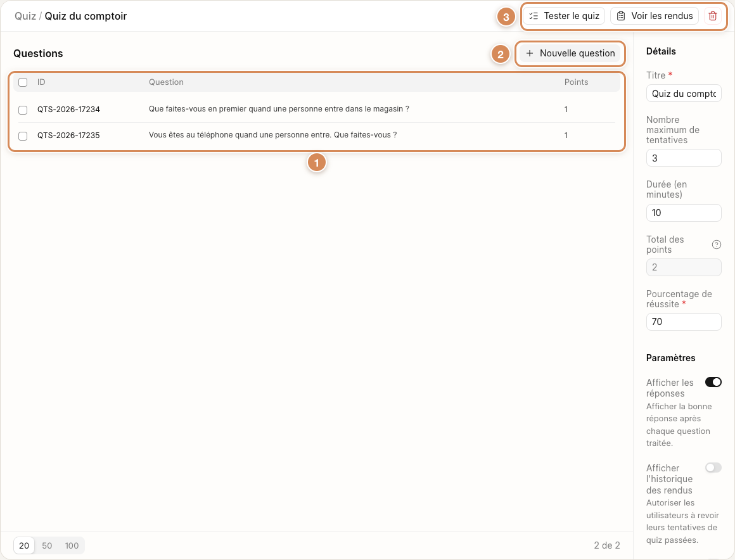
Task: Open question ID QTS-2026-17234
Action: coord(68,109)
